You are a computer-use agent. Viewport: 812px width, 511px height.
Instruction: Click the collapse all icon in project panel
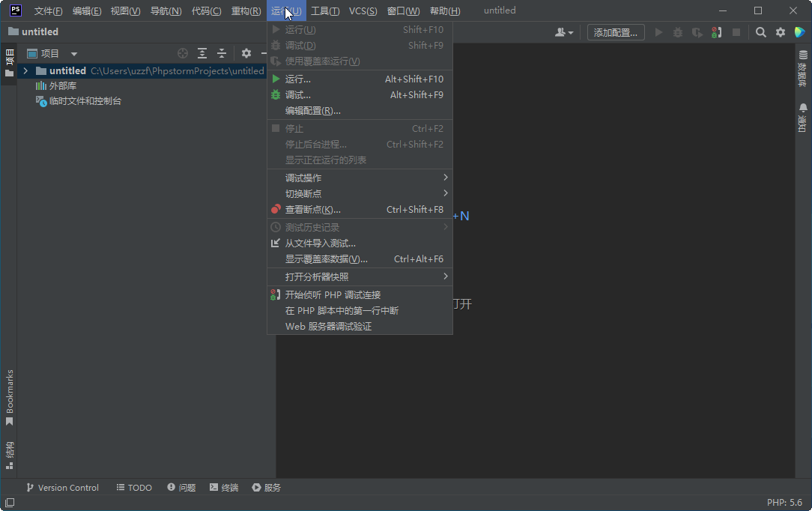coord(222,53)
